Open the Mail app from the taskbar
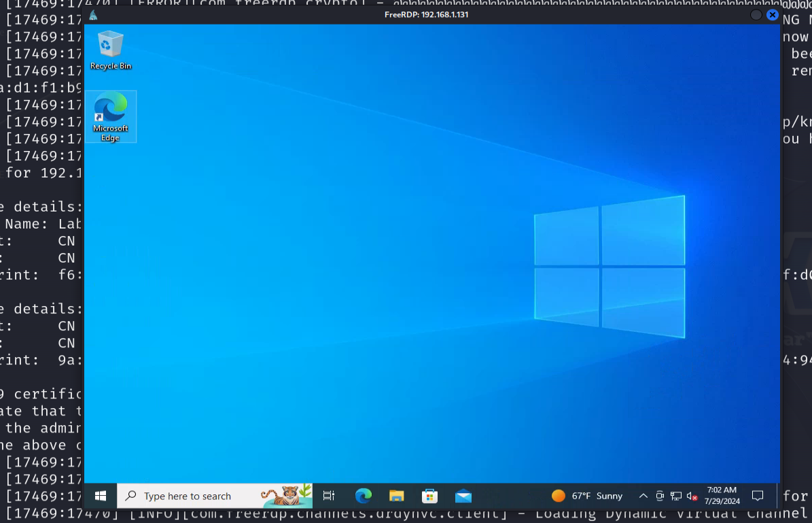This screenshot has height=523, width=812. (x=463, y=496)
